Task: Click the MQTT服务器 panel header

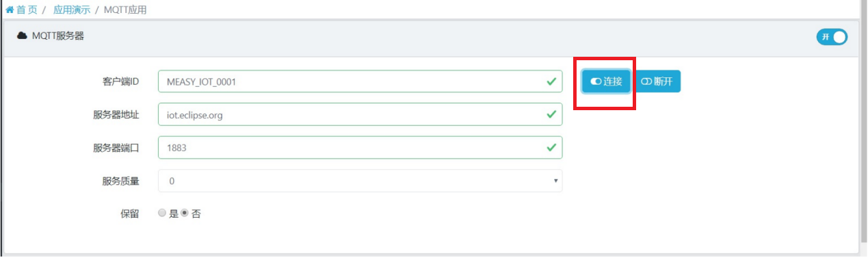Action: [430, 37]
